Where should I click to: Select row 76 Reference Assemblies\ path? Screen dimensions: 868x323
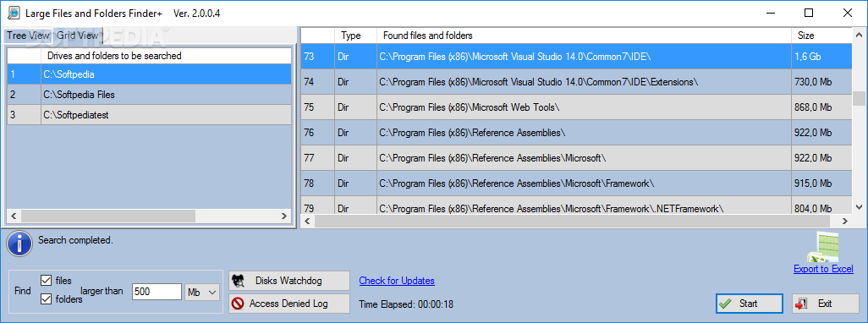(584, 133)
